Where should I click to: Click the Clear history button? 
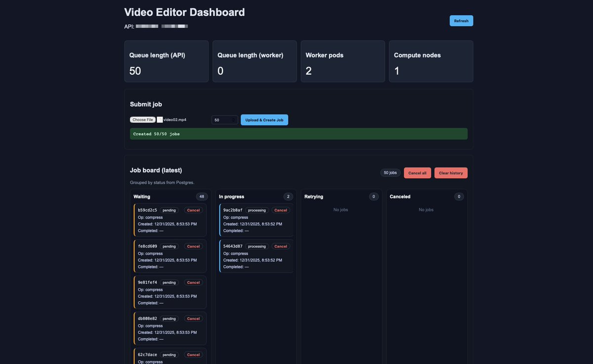(x=451, y=173)
